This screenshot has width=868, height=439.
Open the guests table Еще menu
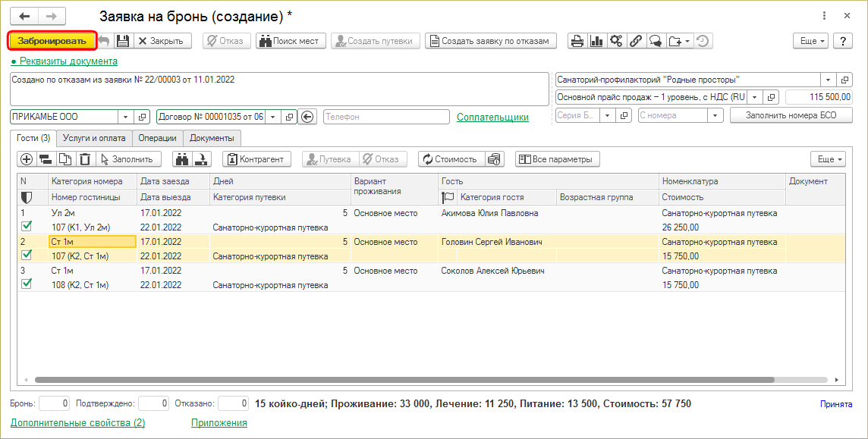828,159
